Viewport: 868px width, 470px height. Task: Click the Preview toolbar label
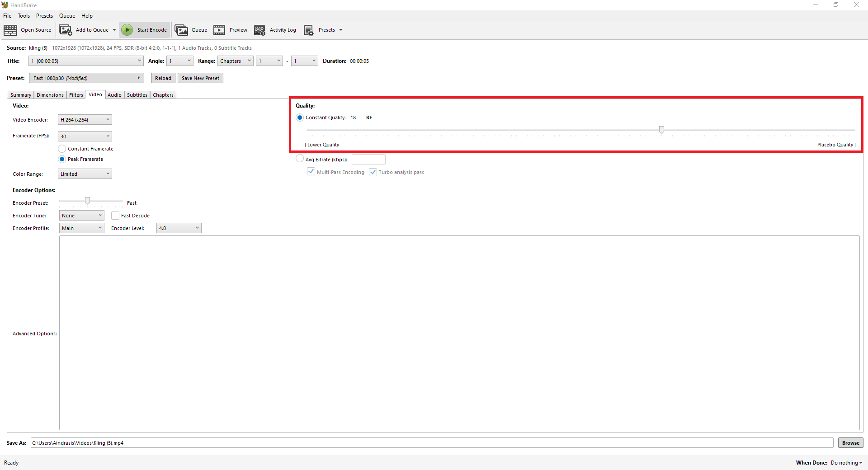238,30
